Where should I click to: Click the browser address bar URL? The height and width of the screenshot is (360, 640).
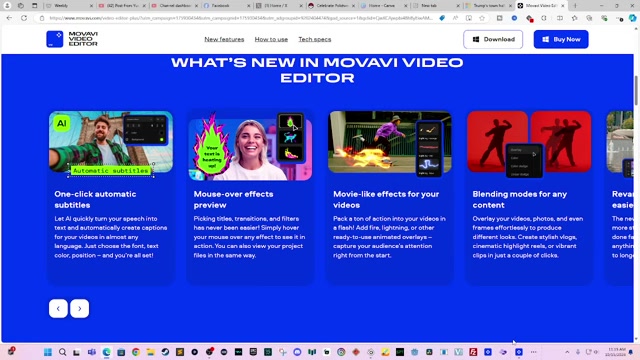(241, 18)
